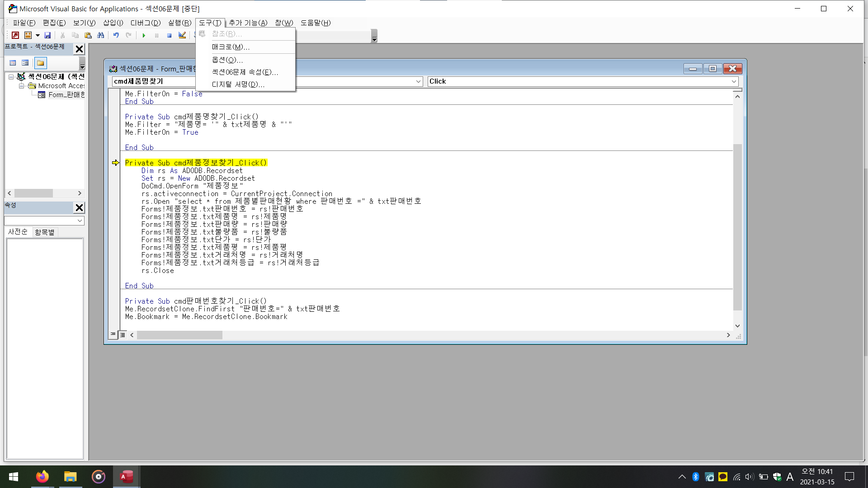Select 매크로(M)... menu entry
The height and width of the screenshot is (488, 868).
click(x=231, y=47)
